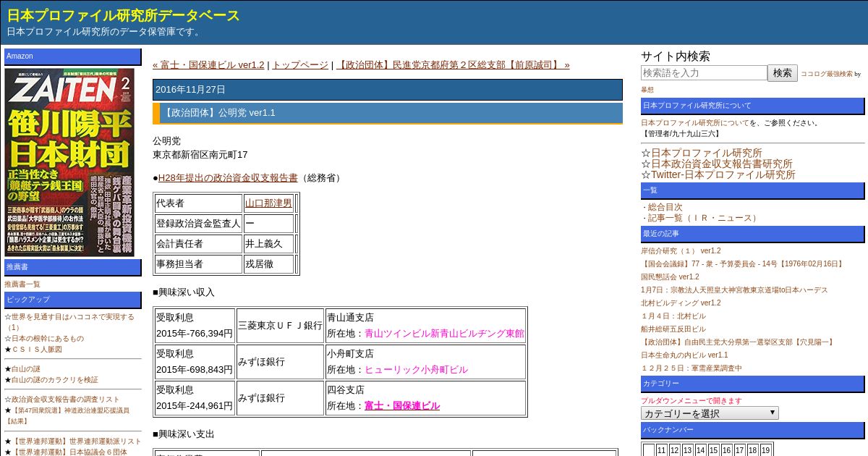This screenshot has height=456, width=868.
Task: Open 推薦書一覧 link in left sidebar
Action: pyautogui.click(x=22, y=284)
